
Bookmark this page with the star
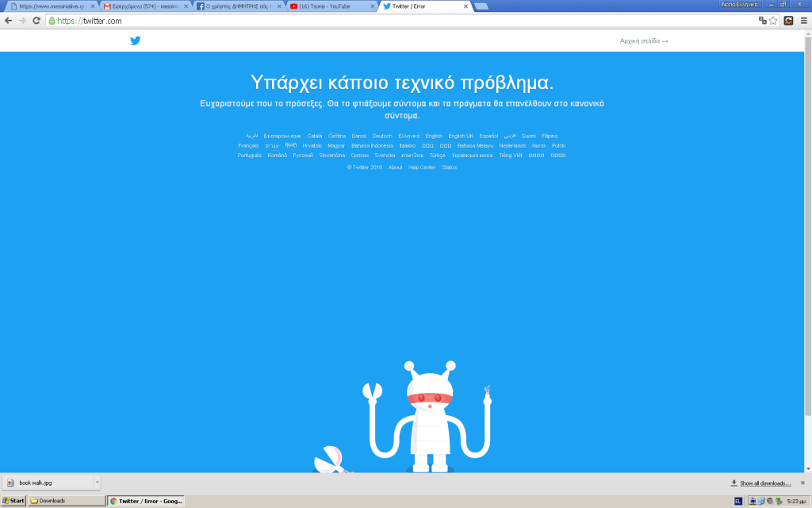(773, 21)
